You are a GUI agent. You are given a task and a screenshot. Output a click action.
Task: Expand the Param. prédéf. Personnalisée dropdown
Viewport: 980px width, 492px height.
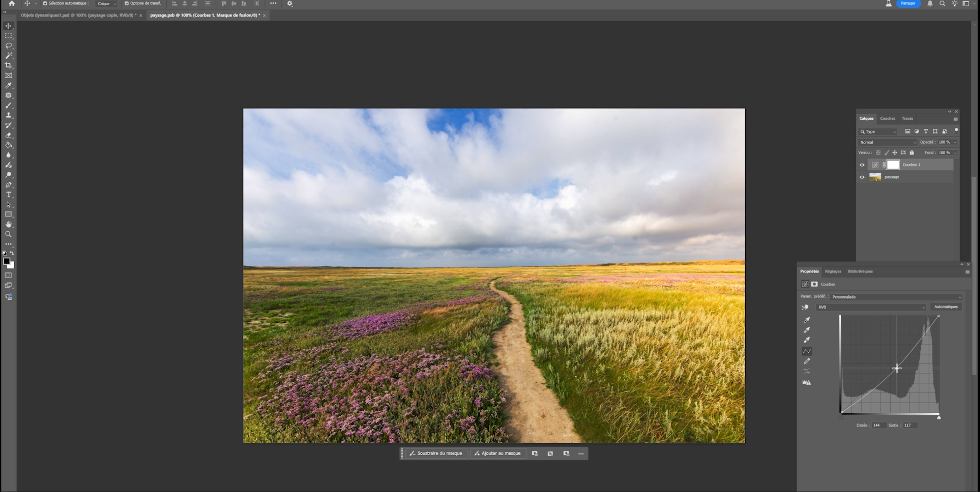896,297
